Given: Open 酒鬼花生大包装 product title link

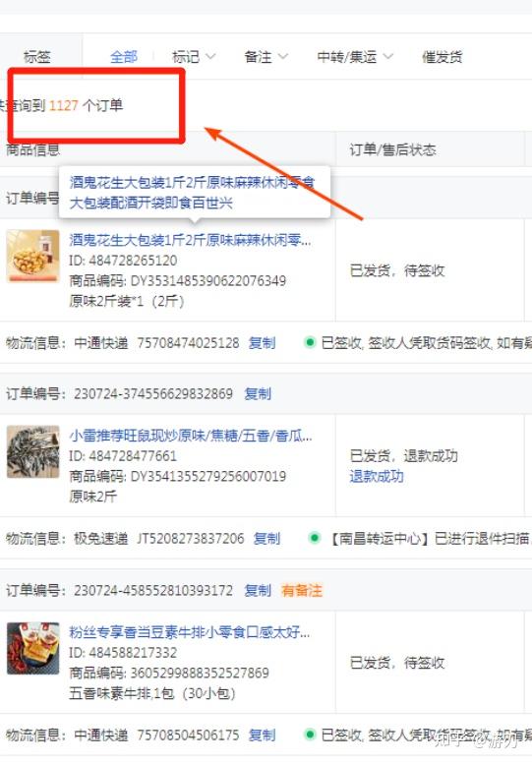Looking at the screenshot, I should [190, 240].
